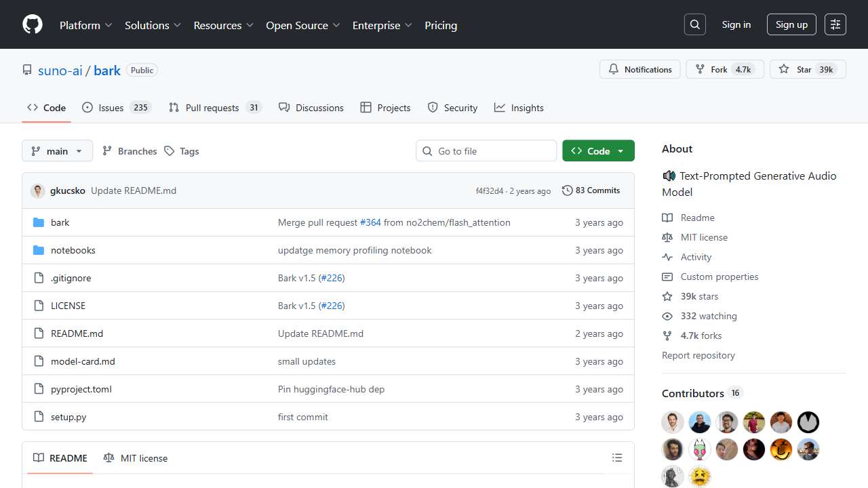Click the Sign up button
The height and width of the screenshot is (488, 868).
791,24
